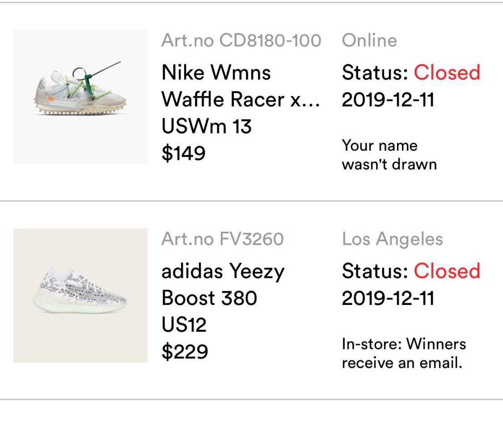Screen dimensions: 503x448
Task: Click 'In-store: Winners receive an email' note
Action: [x=404, y=354]
